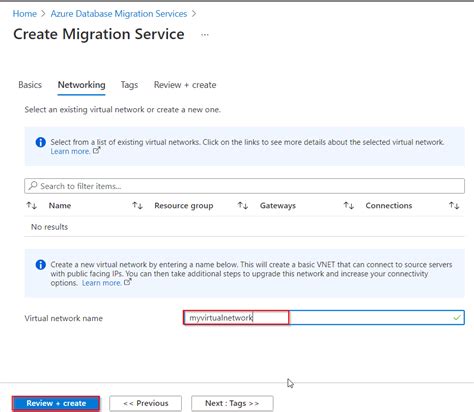Sort using the arrows left of Connections
This screenshot has width=474, height=412.
[x=349, y=205]
